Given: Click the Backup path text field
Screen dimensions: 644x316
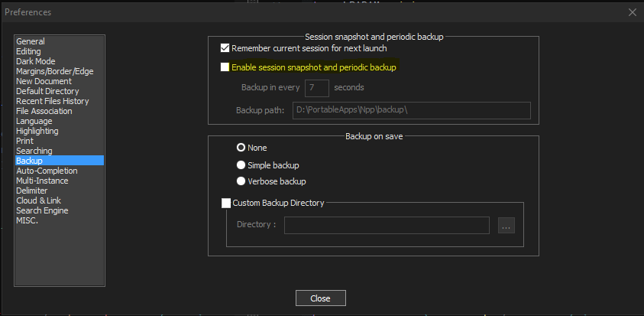Looking at the screenshot, I should (x=412, y=111).
